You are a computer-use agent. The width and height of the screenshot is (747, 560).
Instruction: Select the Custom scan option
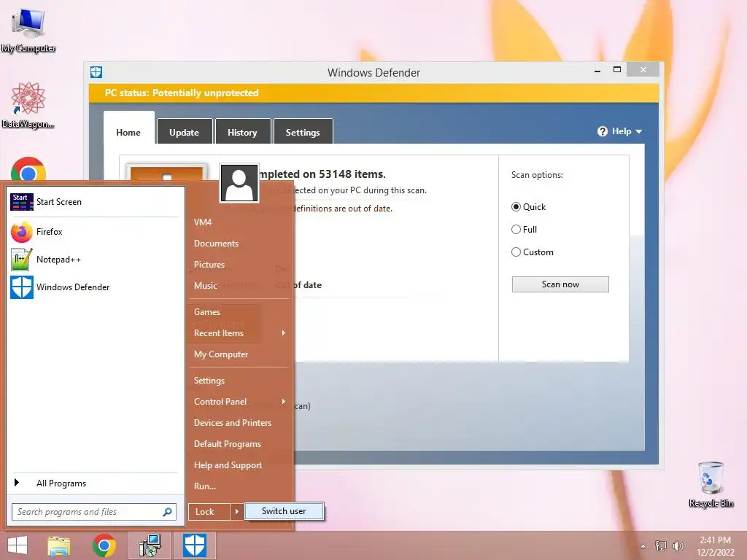pos(516,252)
